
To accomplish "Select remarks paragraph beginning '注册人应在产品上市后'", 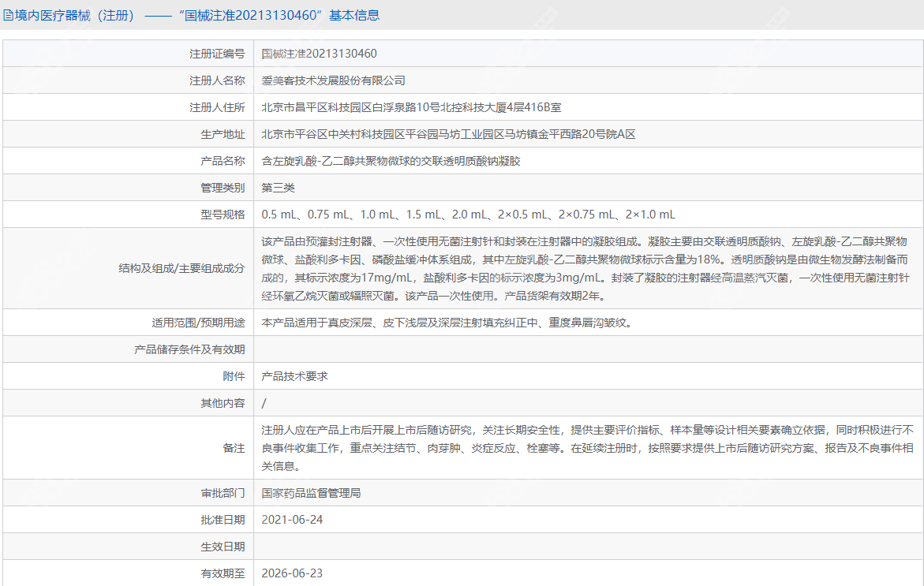I will [x=588, y=448].
